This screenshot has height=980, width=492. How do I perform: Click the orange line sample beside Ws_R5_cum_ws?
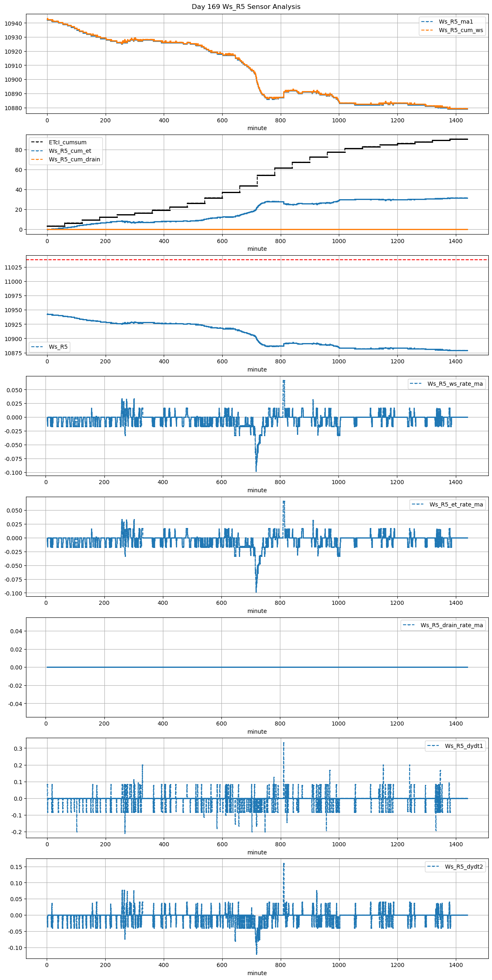tap(427, 30)
